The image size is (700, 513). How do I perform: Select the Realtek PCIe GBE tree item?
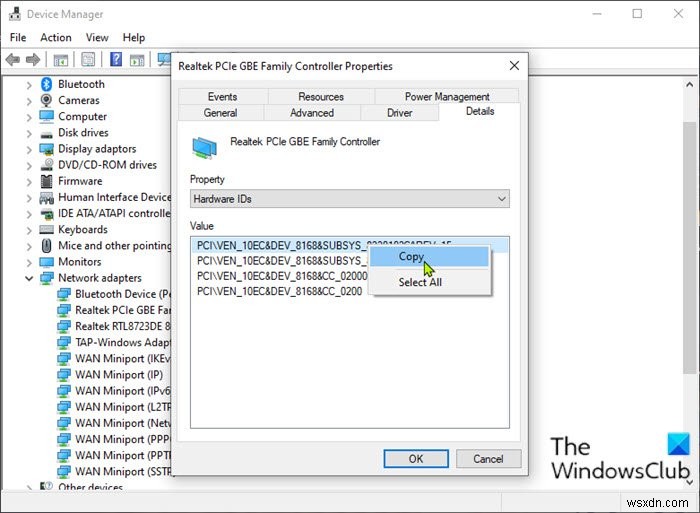pyautogui.click(x=123, y=310)
